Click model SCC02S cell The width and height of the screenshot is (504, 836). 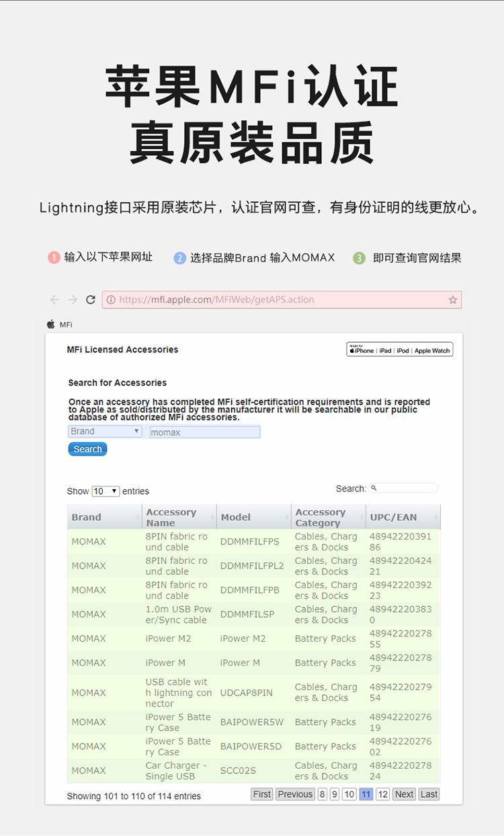point(238,770)
